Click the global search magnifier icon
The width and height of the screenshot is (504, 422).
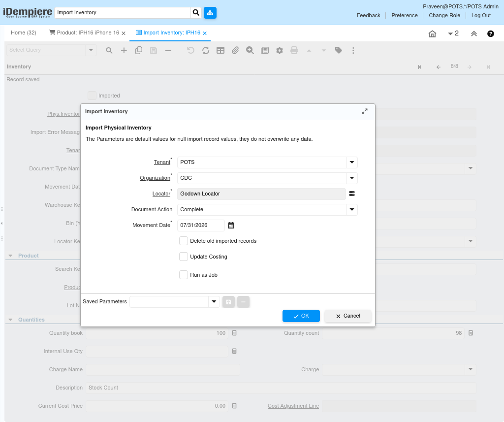click(196, 12)
